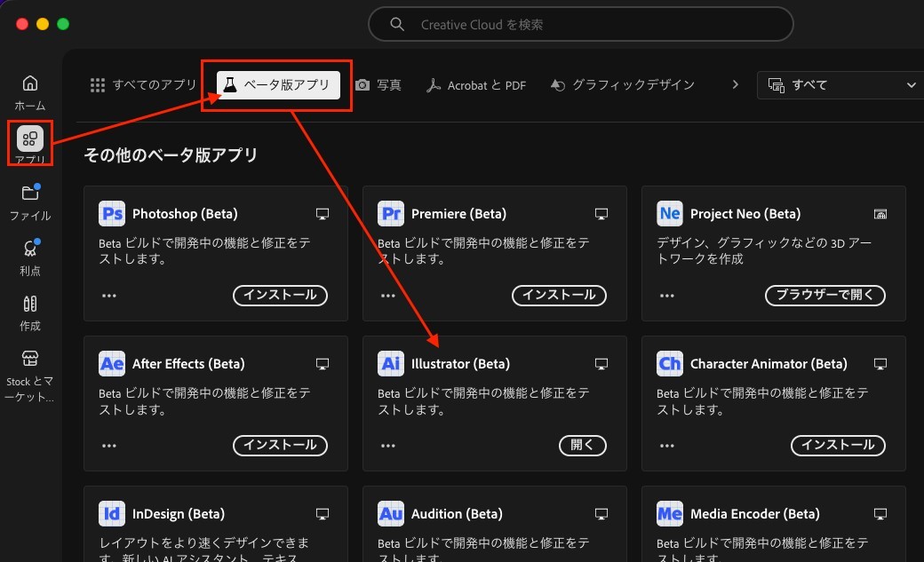Click desktop platform icon on Illustrator (Beta) card

pos(601,364)
